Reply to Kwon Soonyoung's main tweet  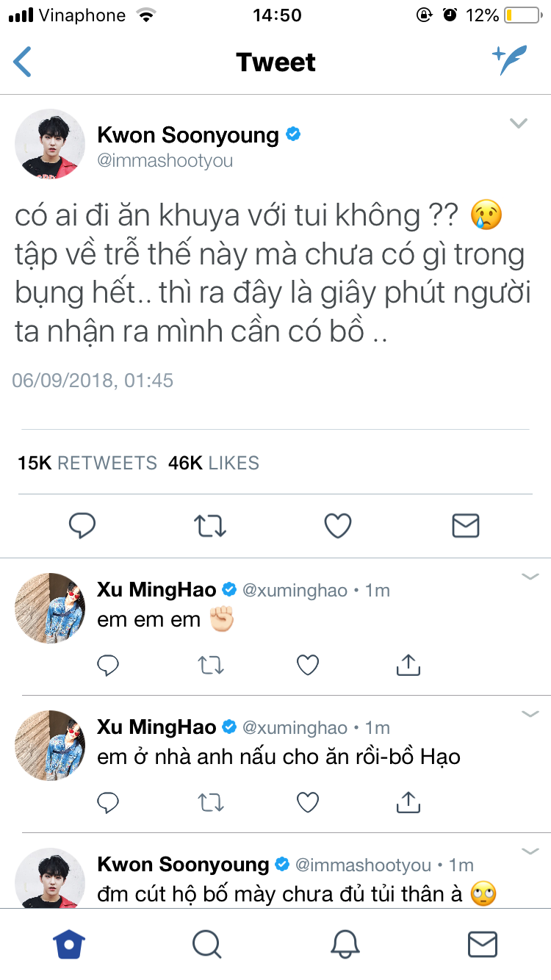click(82, 525)
